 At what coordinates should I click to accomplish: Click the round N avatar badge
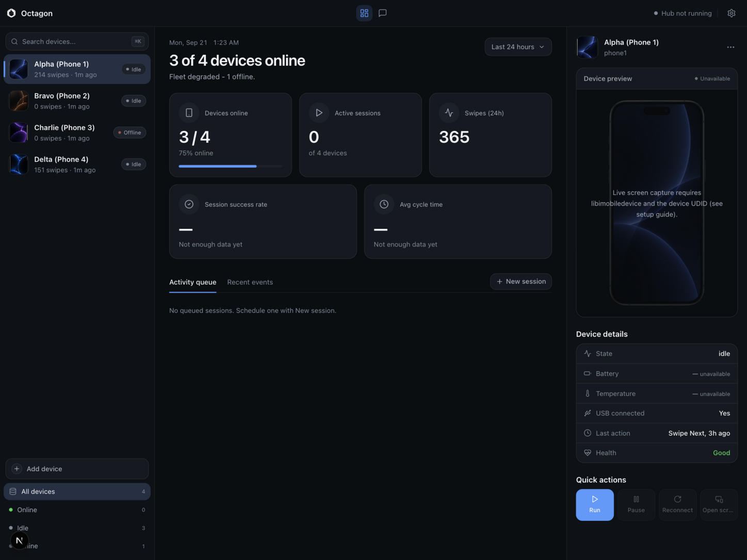[x=19, y=540]
